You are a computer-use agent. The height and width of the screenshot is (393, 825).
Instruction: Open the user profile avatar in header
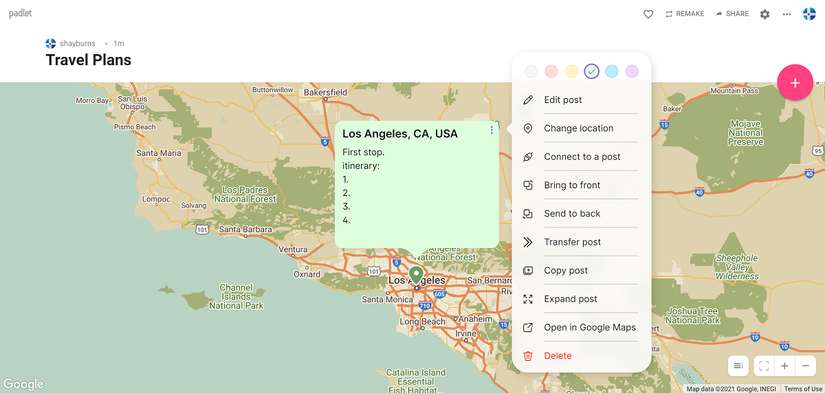coord(809,14)
